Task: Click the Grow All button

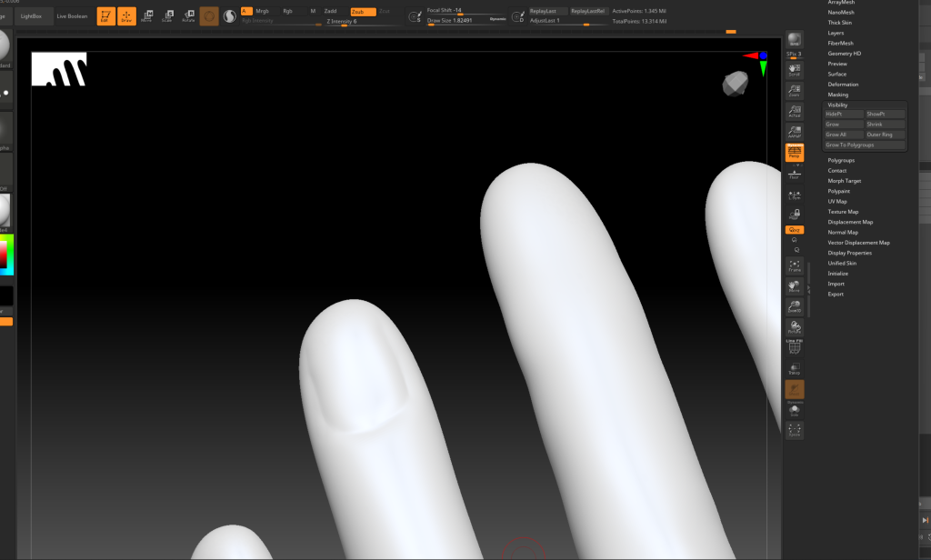Action: [844, 135]
